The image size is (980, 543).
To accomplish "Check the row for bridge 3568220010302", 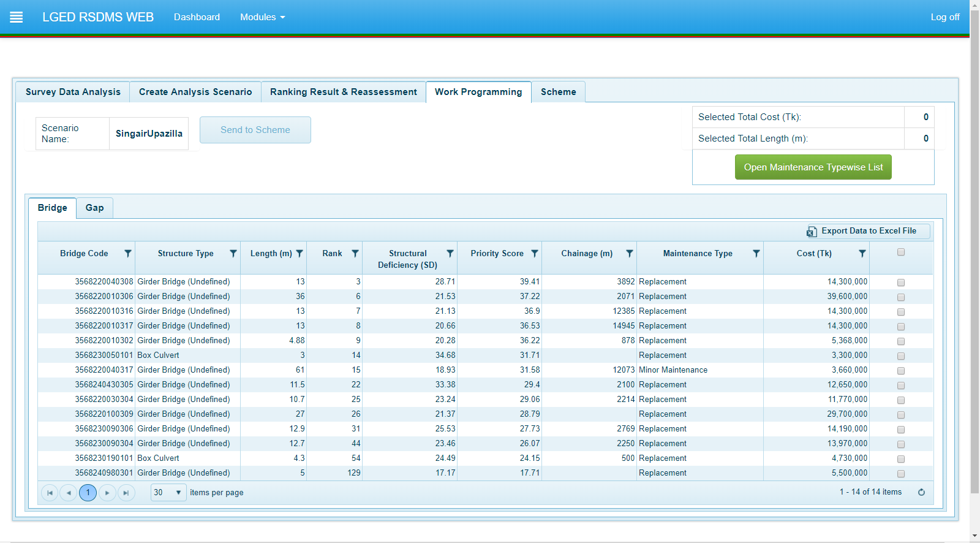I will (x=901, y=341).
